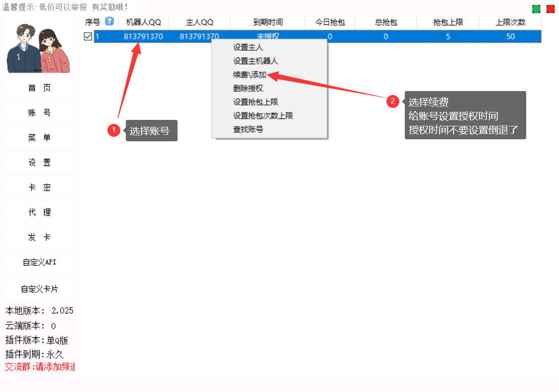Choose 设置主机器人 from the context menu
Screen dimensions: 559x392
256,61
